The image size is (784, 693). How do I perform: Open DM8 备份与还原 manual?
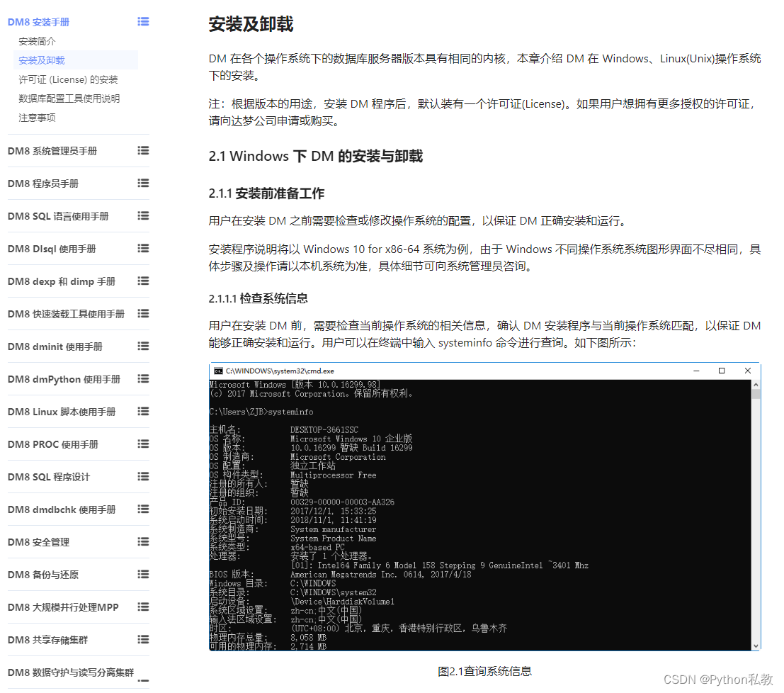(43, 575)
